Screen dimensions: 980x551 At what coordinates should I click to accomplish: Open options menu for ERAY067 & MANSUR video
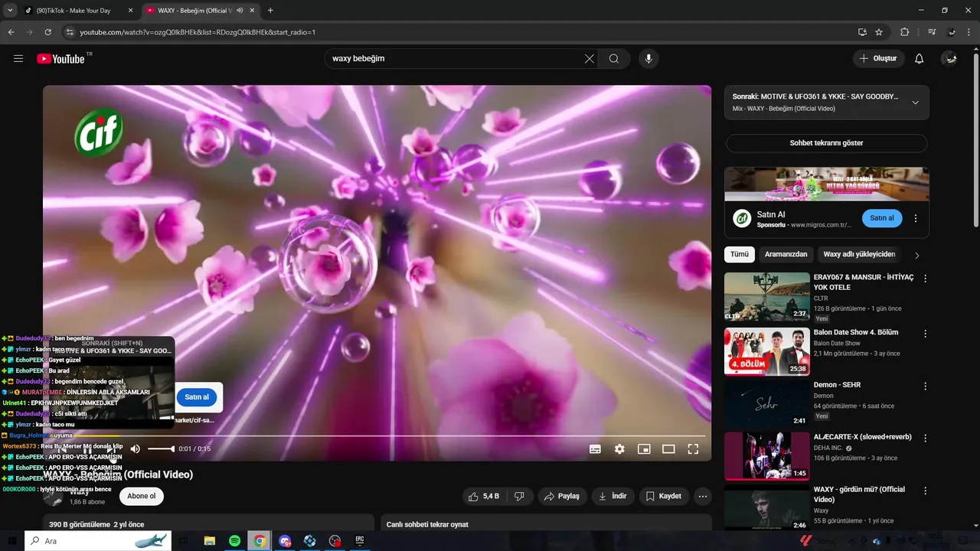[925, 279]
